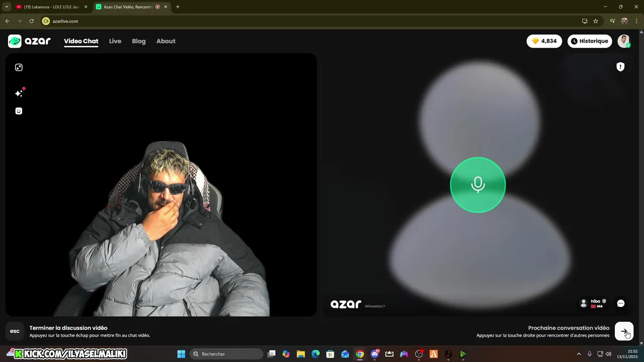The width and height of the screenshot is (644, 362).
Task: Close the Lakamura YouTube tab
Action: point(86,7)
